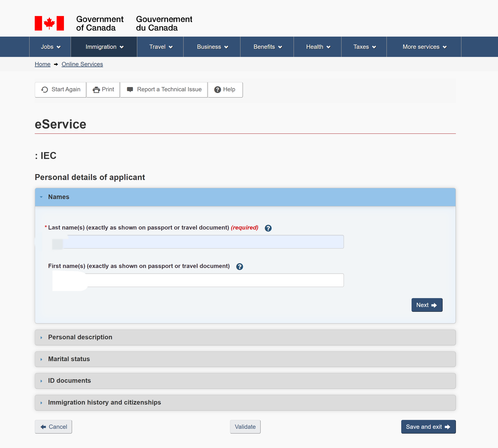
Task: Click the help icon beside First name field
Action: 239,266
